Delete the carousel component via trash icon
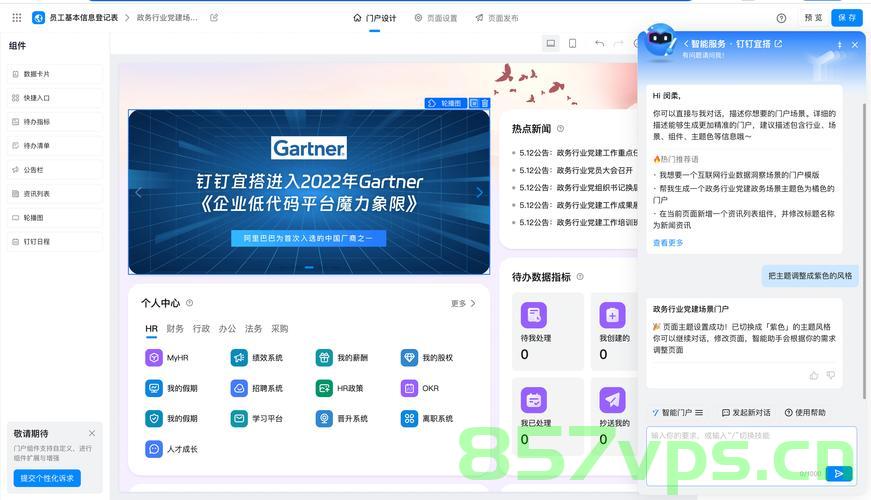Image resolution: width=871 pixels, height=500 pixels. click(x=485, y=103)
